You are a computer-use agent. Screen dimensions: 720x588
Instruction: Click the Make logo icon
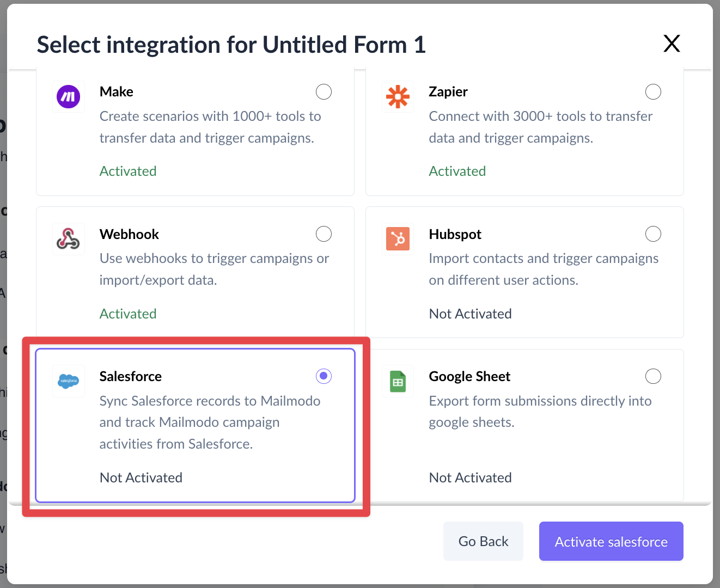[69, 97]
